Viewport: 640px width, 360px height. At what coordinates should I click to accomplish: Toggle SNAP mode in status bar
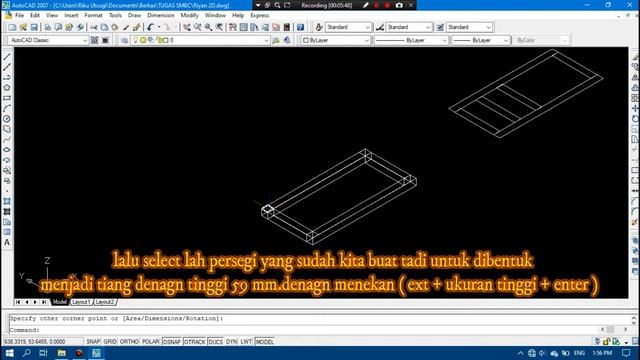93,342
